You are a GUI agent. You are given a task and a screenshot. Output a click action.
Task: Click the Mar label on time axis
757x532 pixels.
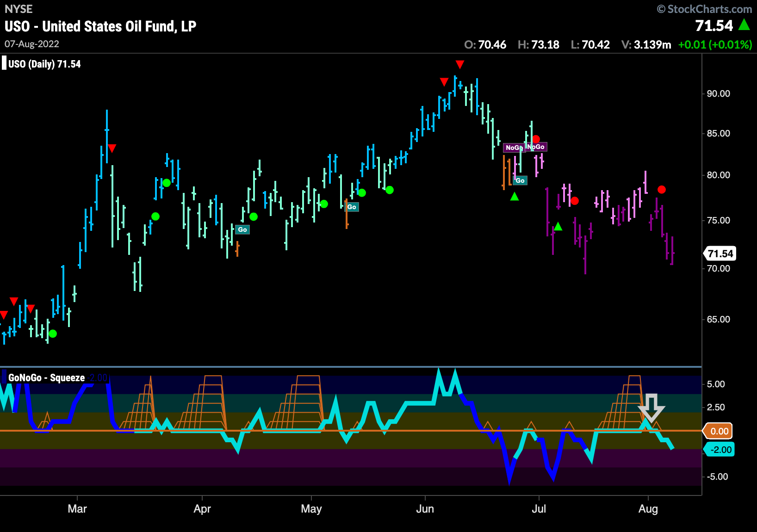click(77, 509)
